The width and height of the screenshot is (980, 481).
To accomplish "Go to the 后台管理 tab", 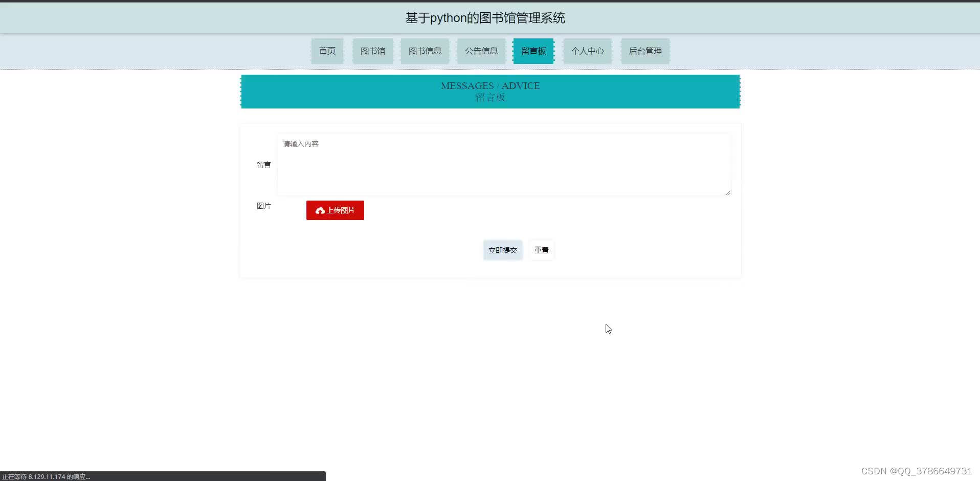I will click(x=645, y=51).
